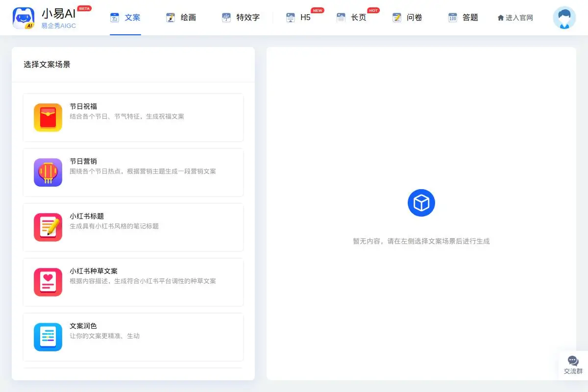588x392 pixels.
Task: Click description 根据内容描述，生成符合小红书平台调性的种草文案
Action: click(143, 281)
